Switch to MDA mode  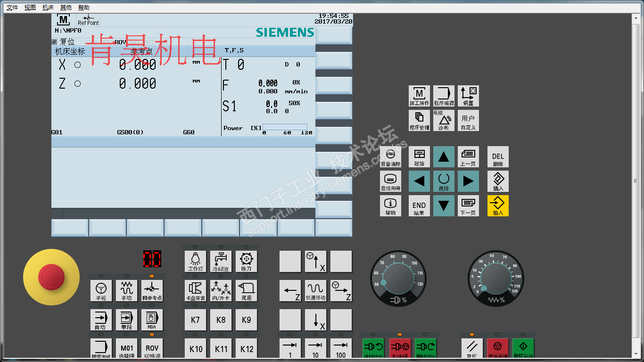[x=152, y=320]
